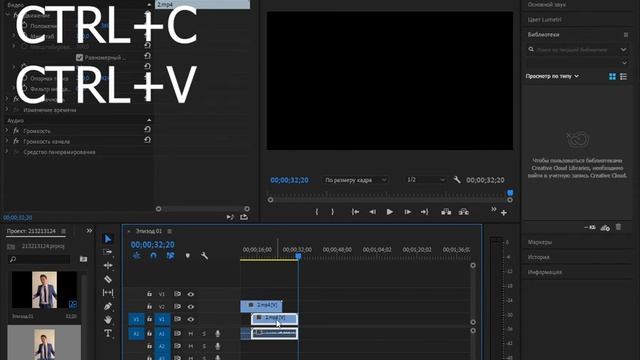Open the Libraries search filter chevron
This screenshot has width=640, height=360.
coord(623,49)
